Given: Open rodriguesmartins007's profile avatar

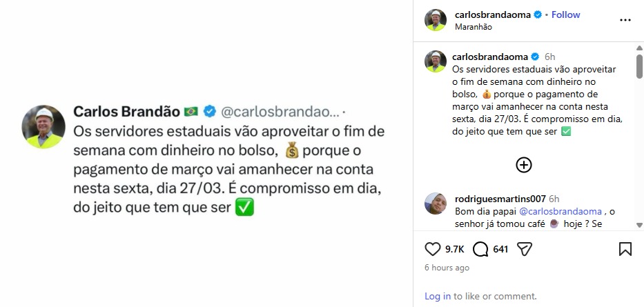Looking at the screenshot, I should pyautogui.click(x=436, y=204).
